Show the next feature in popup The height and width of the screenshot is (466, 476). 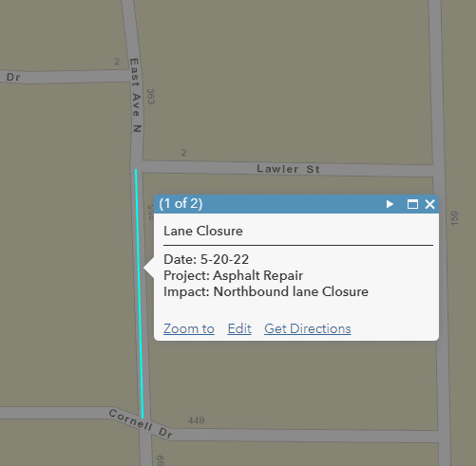pos(390,204)
